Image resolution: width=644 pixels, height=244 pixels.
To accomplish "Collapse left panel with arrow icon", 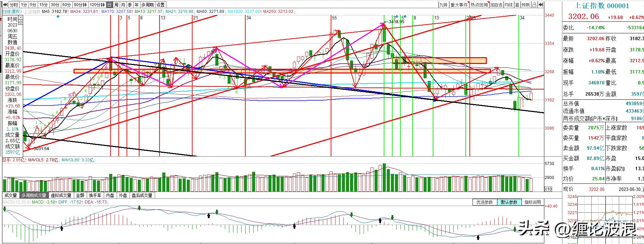I will point(5,5).
